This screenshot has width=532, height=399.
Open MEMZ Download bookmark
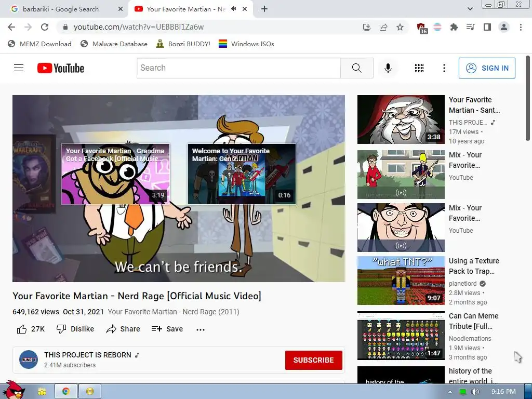(39, 44)
